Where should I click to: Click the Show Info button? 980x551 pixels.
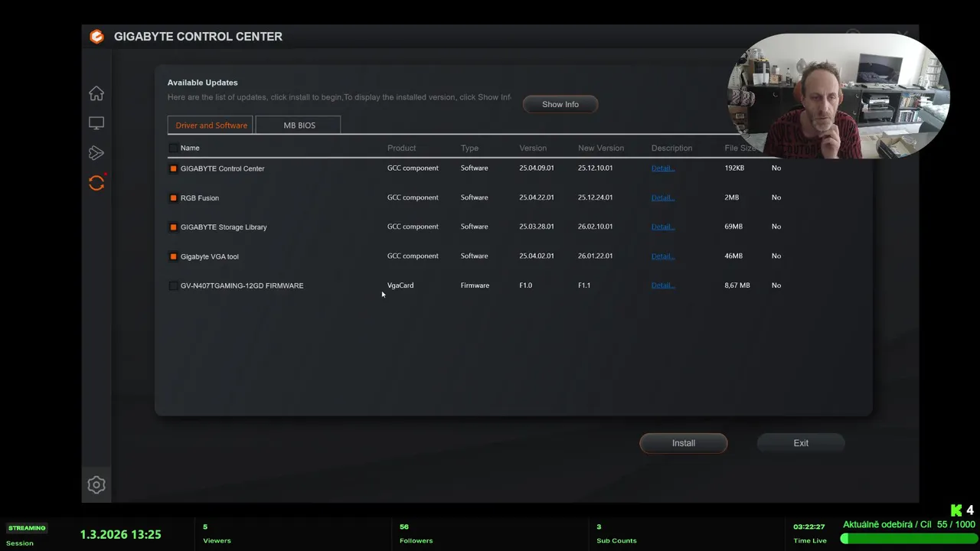pyautogui.click(x=560, y=104)
